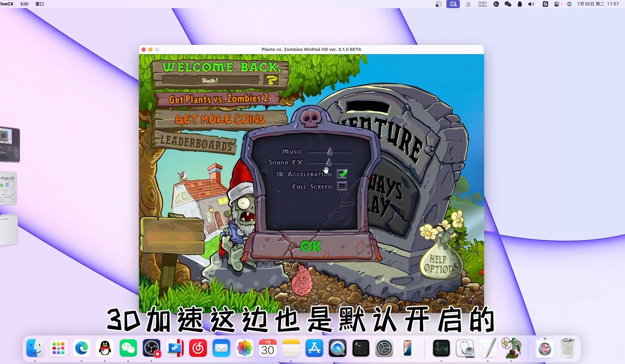Enable the Full Screen checkbox
This screenshot has height=364, width=625.
(342, 186)
